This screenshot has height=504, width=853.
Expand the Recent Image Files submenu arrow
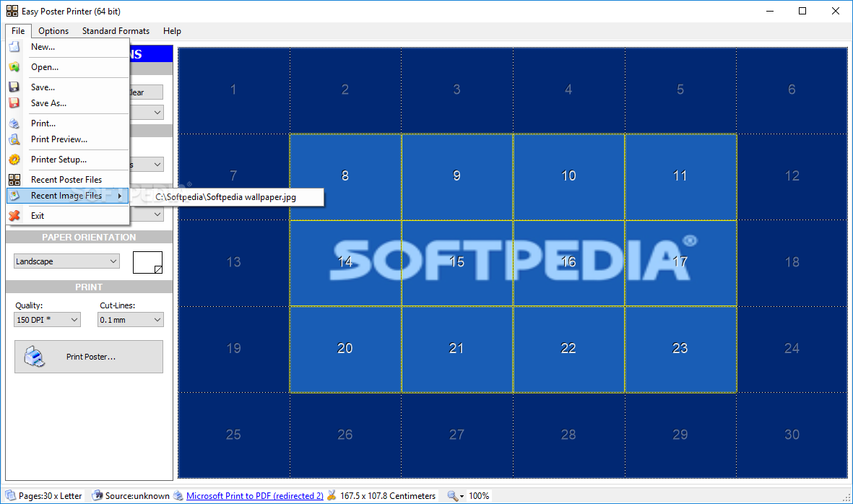coord(120,196)
